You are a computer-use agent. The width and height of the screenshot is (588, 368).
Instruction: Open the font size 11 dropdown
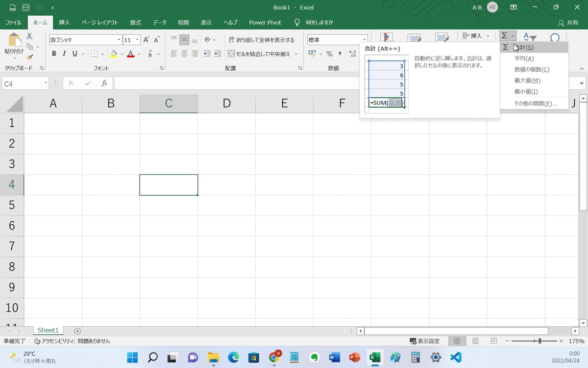click(138, 40)
